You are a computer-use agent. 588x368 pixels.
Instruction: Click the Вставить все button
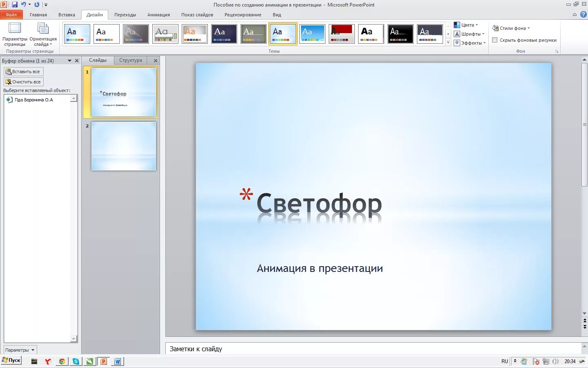(23, 72)
